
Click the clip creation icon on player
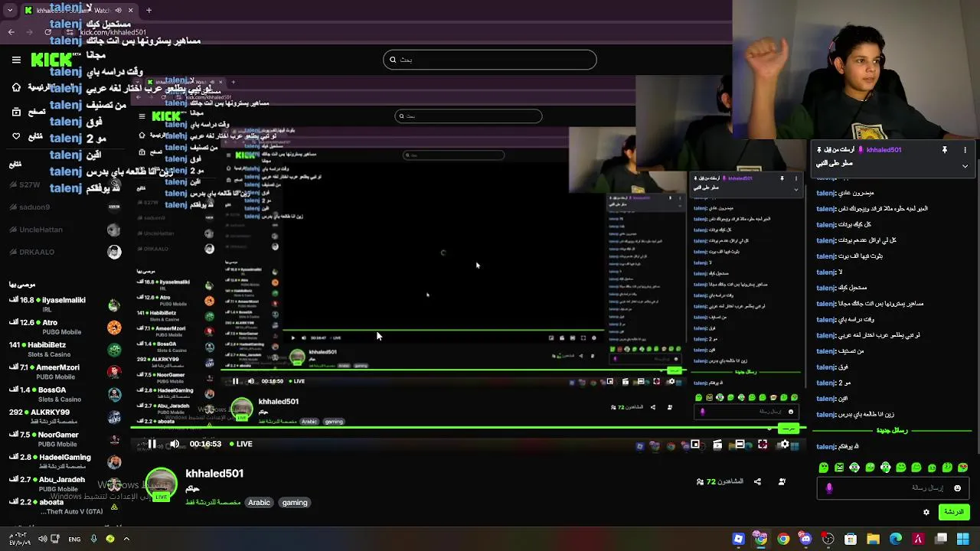coord(717,444)
